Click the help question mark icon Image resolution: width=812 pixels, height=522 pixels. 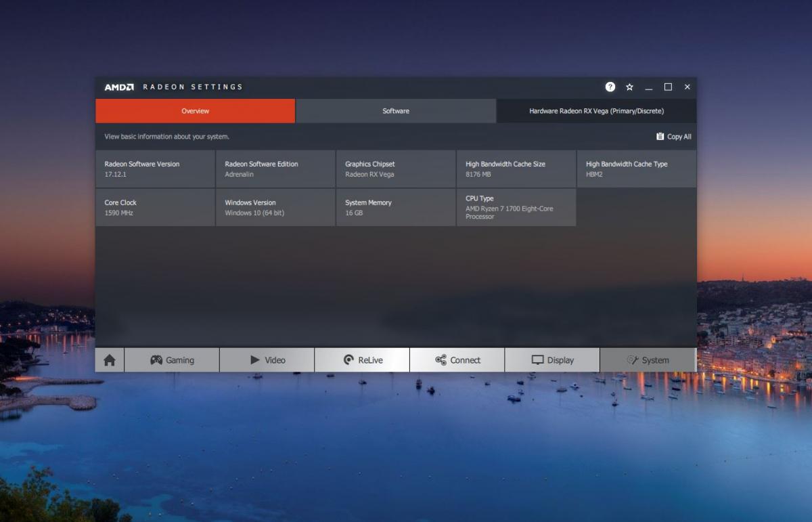point(610,87)
